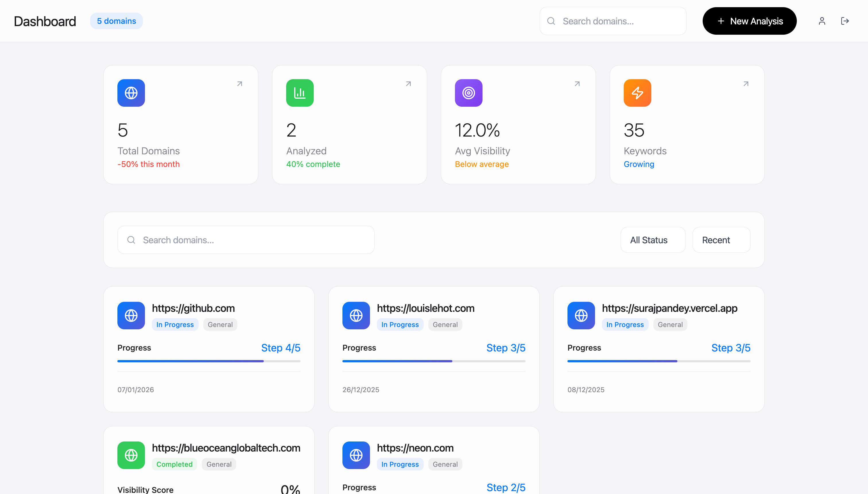This screenshot has height=494, width=868.
Task: Open the All Status filter dropdown
Action: (652, 240)
